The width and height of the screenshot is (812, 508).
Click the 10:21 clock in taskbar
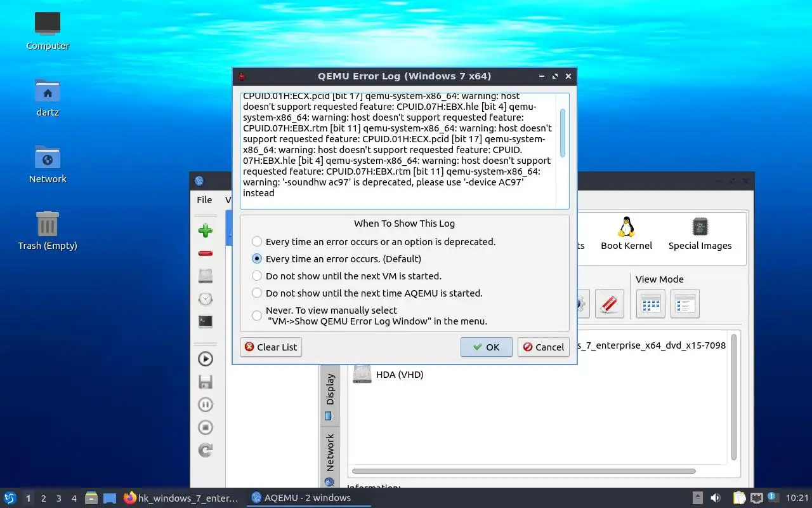[797, 498]
